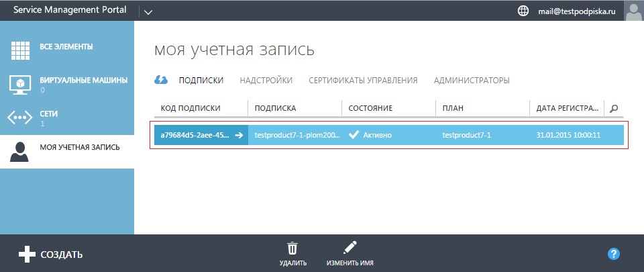Click the cloud quick start icon
644x272 pixels.
tap(161, 80)
